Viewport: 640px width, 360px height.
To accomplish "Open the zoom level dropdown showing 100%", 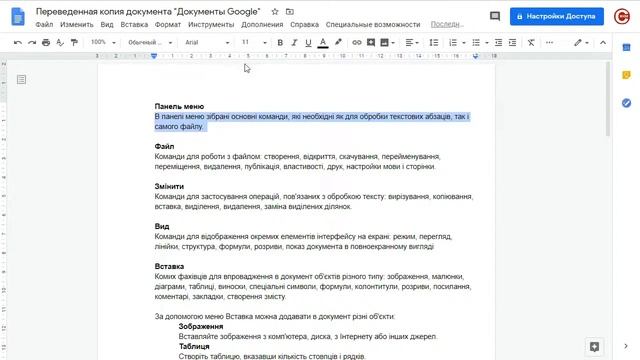I will (103, 42).
